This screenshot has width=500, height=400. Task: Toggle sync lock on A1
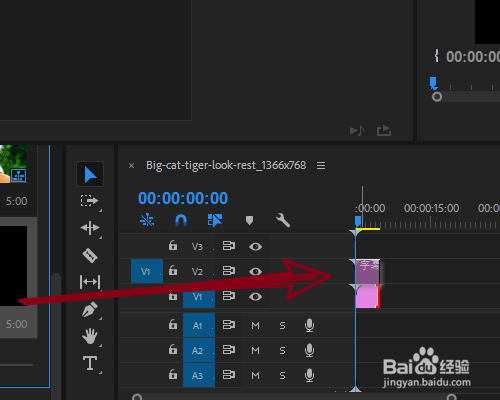[229, 325]
